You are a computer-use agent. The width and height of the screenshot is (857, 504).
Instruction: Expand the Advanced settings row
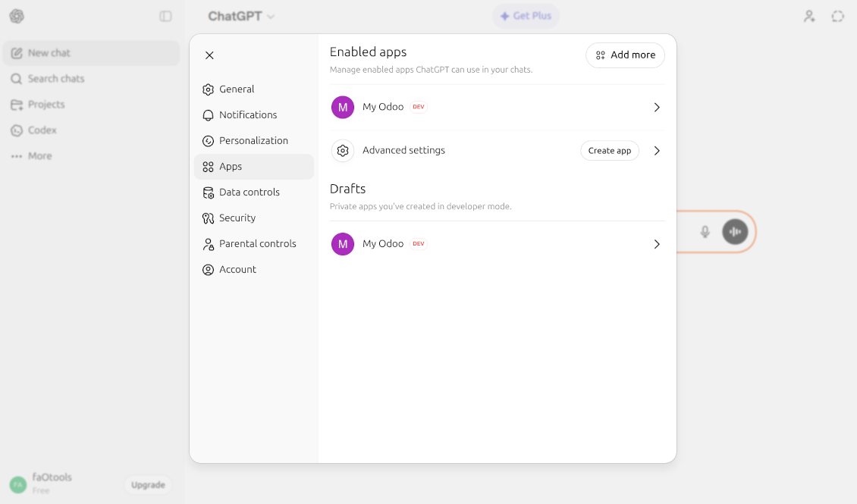[x=657, y=150]
